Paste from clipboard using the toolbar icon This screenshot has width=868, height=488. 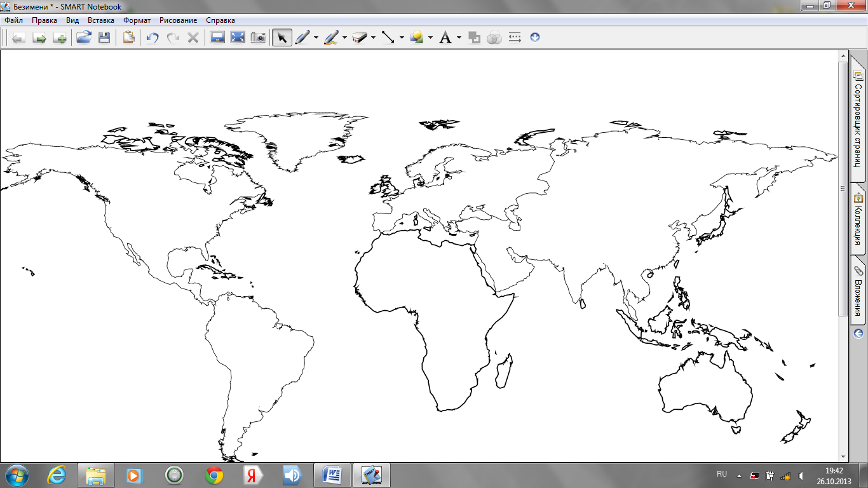[129, 37]
